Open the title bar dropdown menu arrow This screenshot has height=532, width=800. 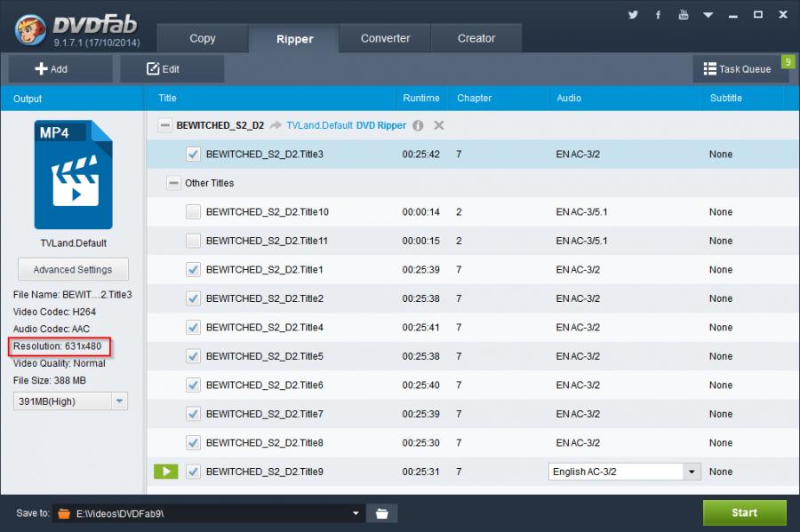708,15
